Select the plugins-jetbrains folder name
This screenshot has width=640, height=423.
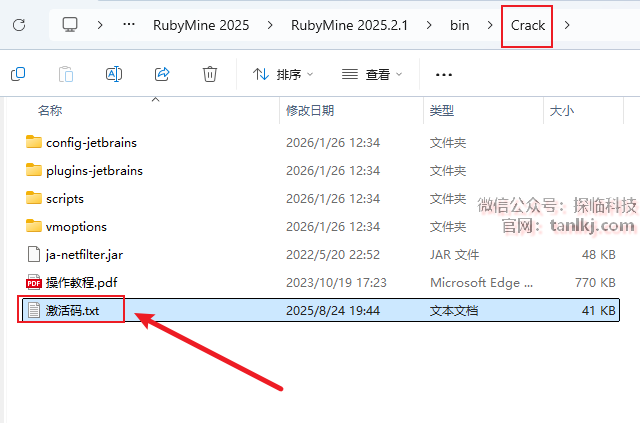point(94,171)
